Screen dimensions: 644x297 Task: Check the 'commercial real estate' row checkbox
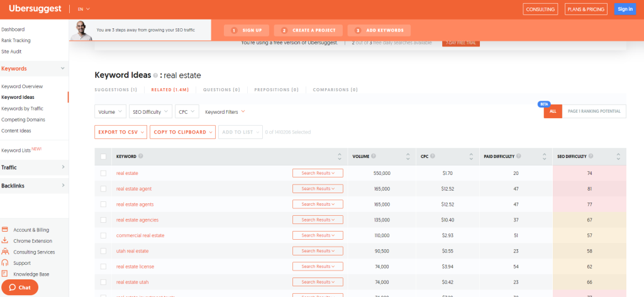[x=104, y=235]
